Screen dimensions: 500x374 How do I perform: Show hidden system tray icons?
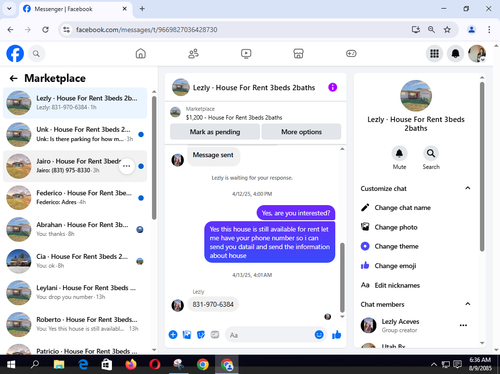434,365
